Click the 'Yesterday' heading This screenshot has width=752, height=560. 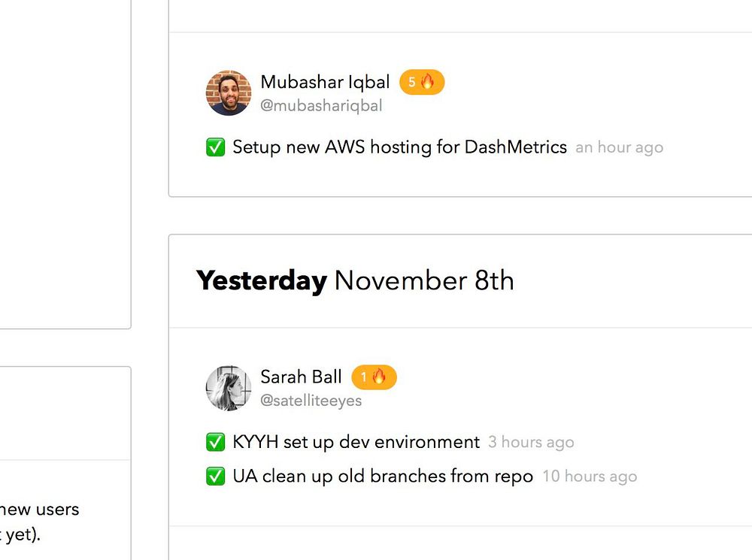point(262,281)
